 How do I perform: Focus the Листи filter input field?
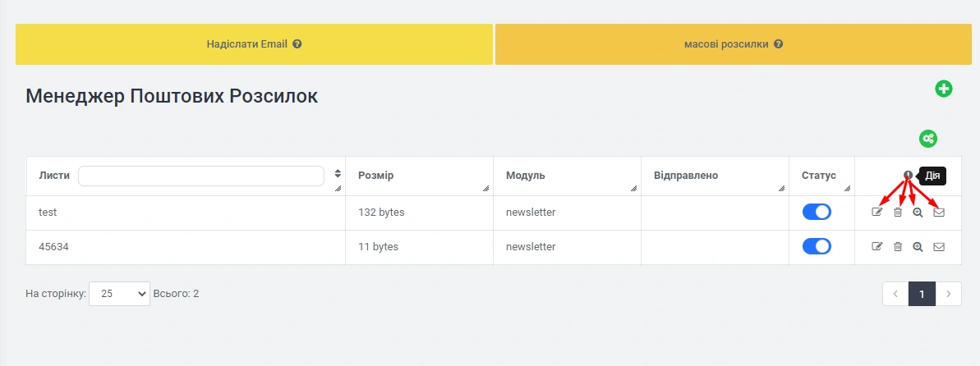coord(201,176)
